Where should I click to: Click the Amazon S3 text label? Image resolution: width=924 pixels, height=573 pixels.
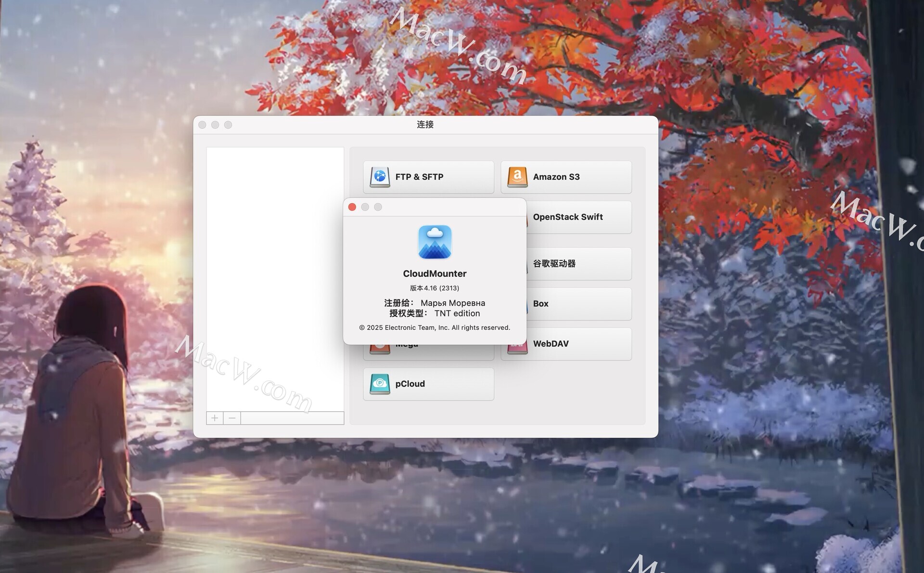(x=556, y=177)
